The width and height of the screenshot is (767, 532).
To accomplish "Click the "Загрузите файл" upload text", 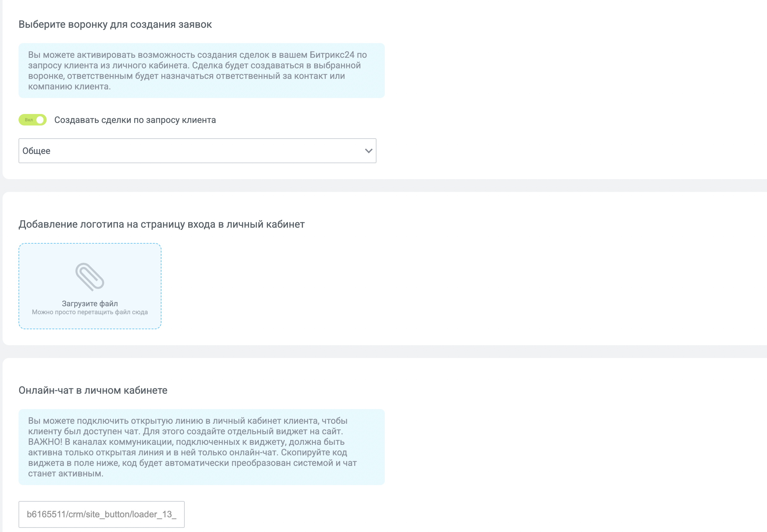I will (x=90, y=304).
